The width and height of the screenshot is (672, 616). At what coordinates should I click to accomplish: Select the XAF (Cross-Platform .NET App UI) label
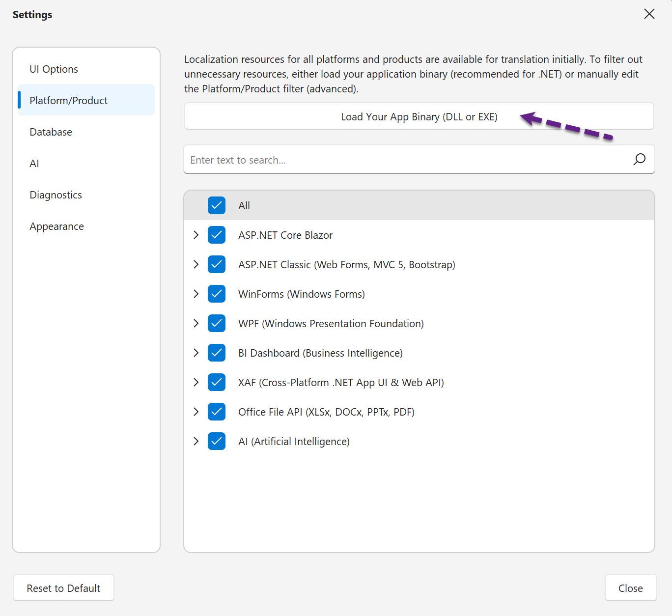[341, 383]
